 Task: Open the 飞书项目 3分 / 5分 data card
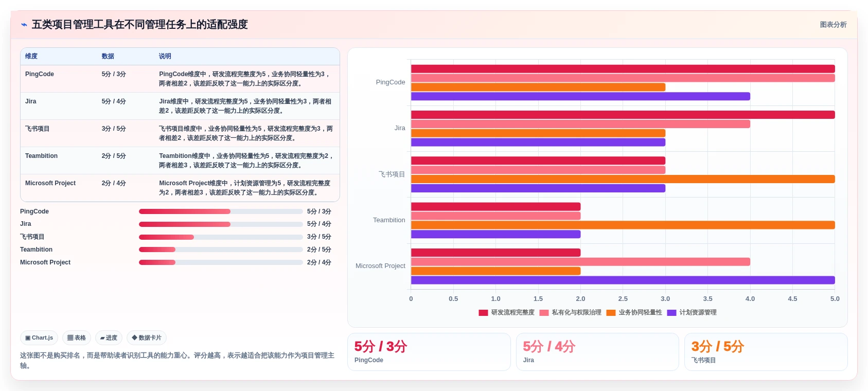click(766, 352)
